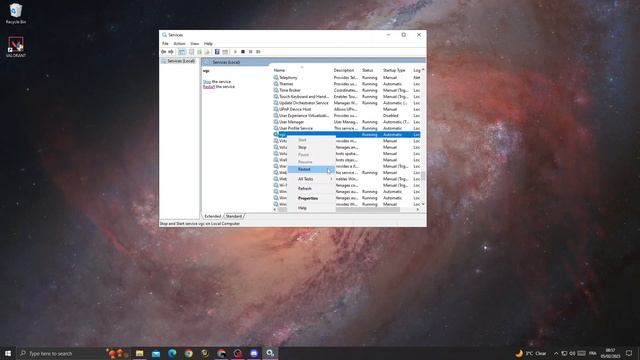The height and width of the screenshot is (360, 640).
Task: Switch to the Standard tab
Action: click(x=234, y=216)
